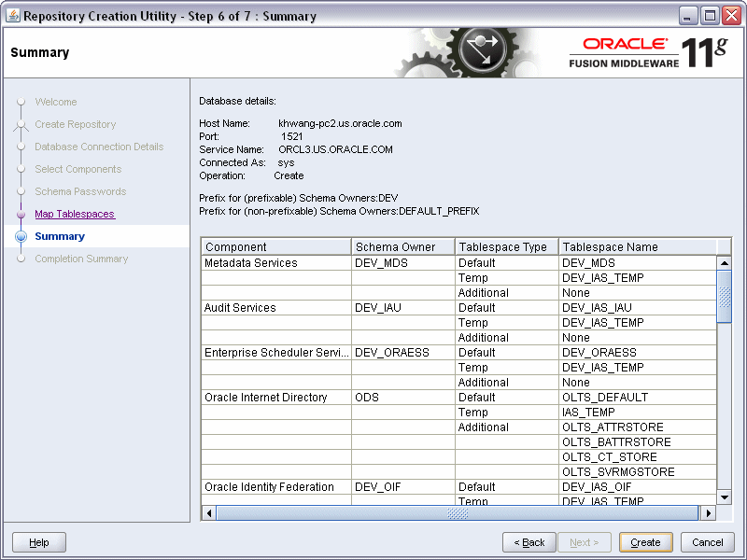Click the left arrow of horizontal scrollbar

pyautogui.click(x=208, y=512)
